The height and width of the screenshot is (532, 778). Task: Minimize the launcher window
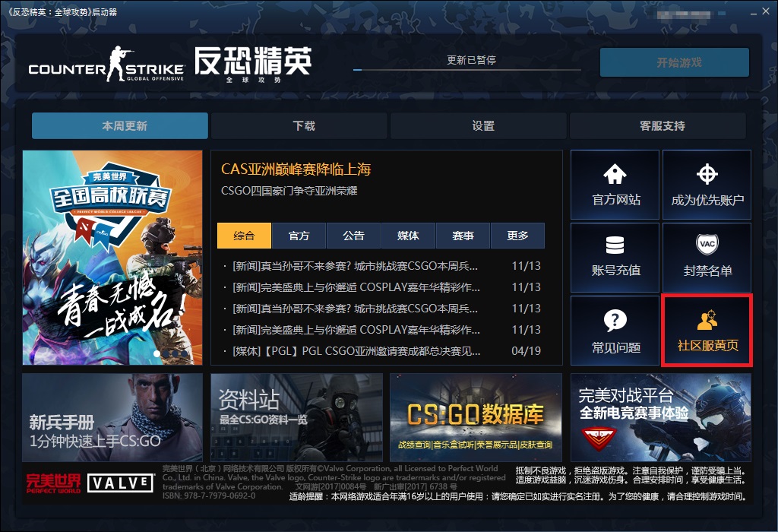coord(753,12)
